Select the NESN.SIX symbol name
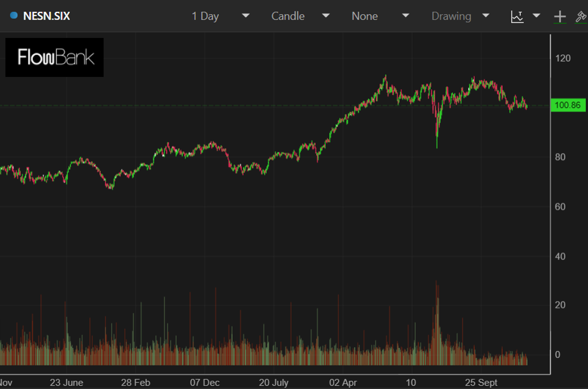588x389 pixels. click(47, 16)
